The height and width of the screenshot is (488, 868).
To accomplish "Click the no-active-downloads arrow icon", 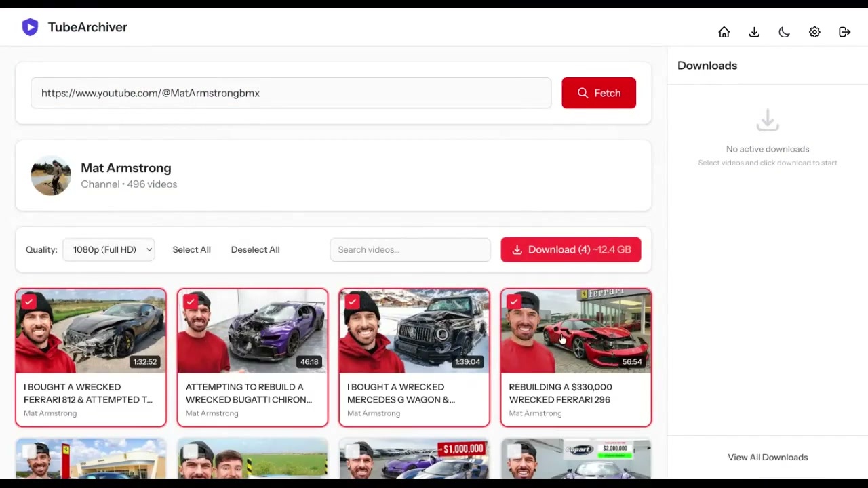I will coord(768,120).
